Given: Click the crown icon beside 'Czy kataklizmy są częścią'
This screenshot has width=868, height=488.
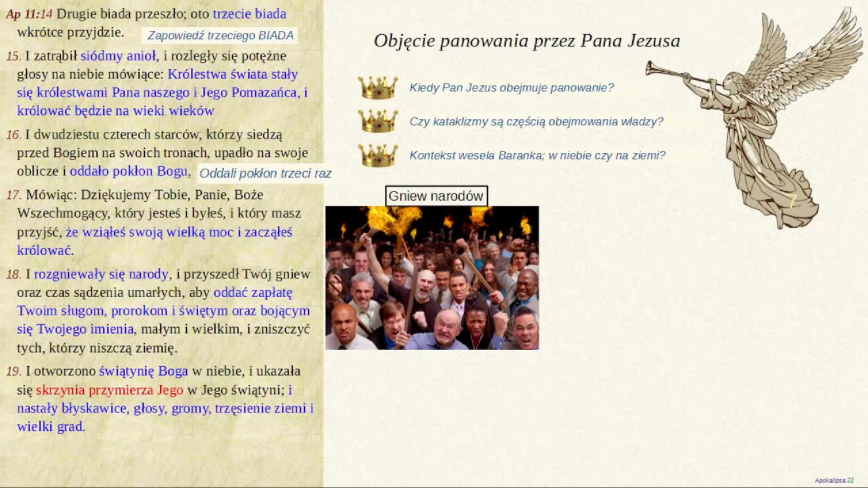Looking at the screenshot, I should pos(378,121).
